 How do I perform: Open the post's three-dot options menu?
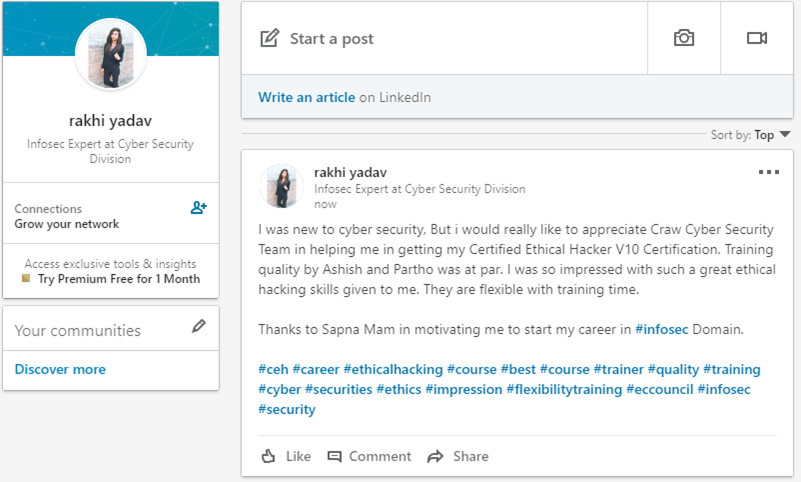[768, 172]
